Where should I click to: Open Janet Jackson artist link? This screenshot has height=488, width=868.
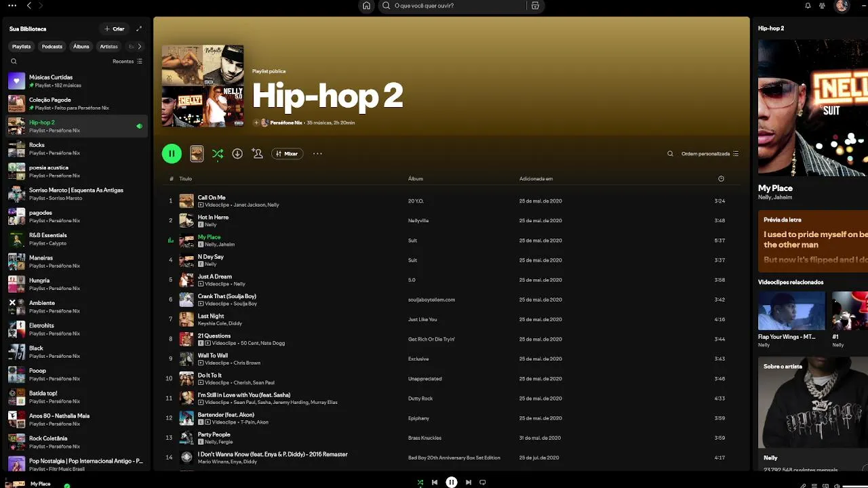[248, 205]
